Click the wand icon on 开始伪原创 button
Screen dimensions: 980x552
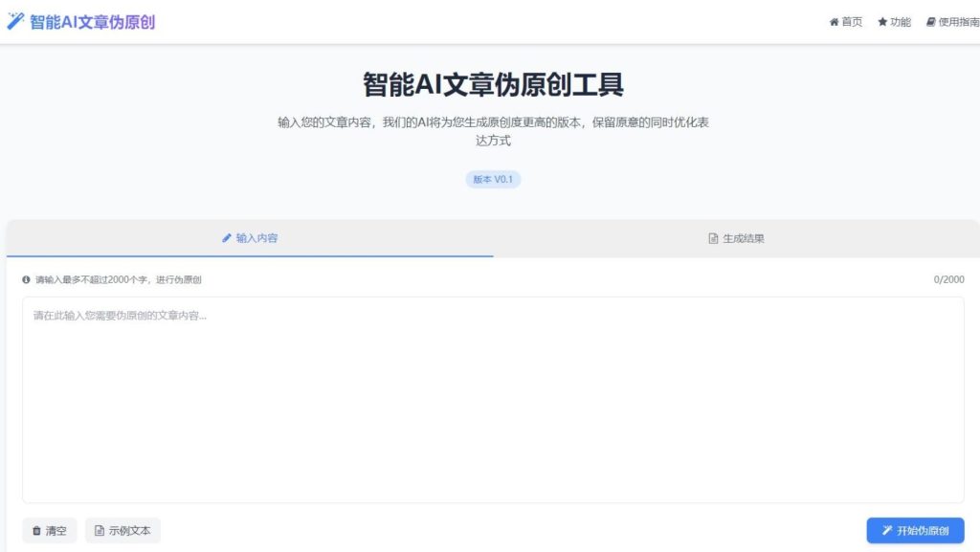(x=886, y=531)
